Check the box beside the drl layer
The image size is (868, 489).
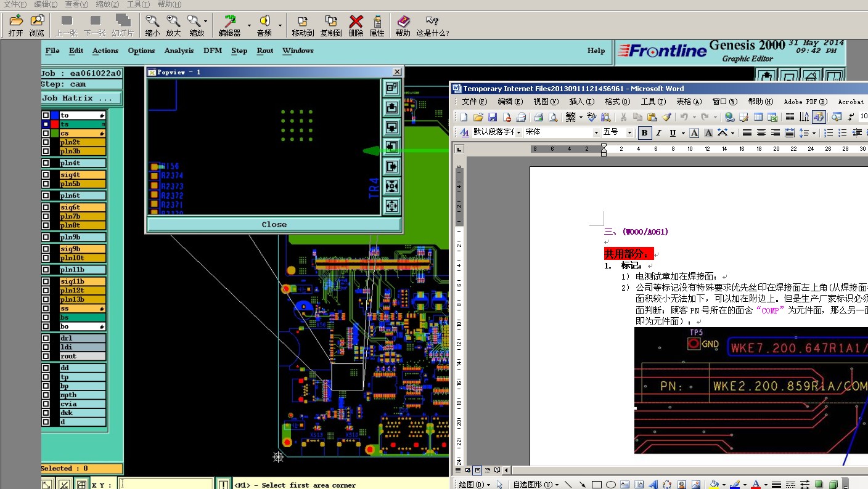(46, 338)
